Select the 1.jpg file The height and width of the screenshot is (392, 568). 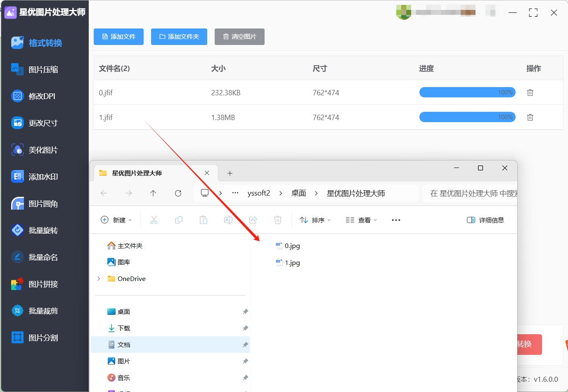click(x=288, y=263)
